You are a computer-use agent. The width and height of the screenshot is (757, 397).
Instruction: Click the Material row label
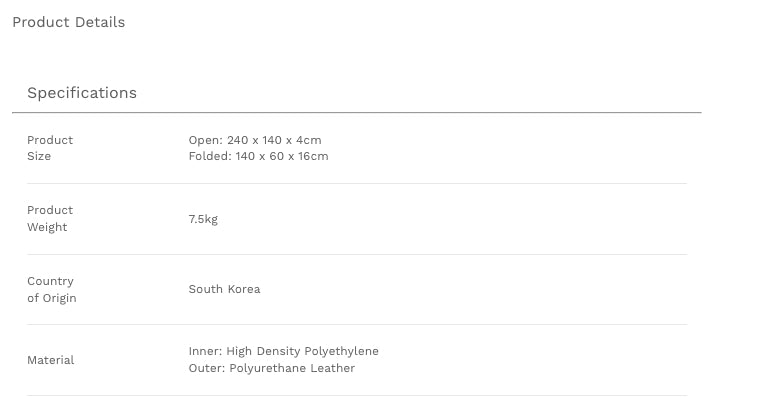pyautogui.click(x=51, y=360)
